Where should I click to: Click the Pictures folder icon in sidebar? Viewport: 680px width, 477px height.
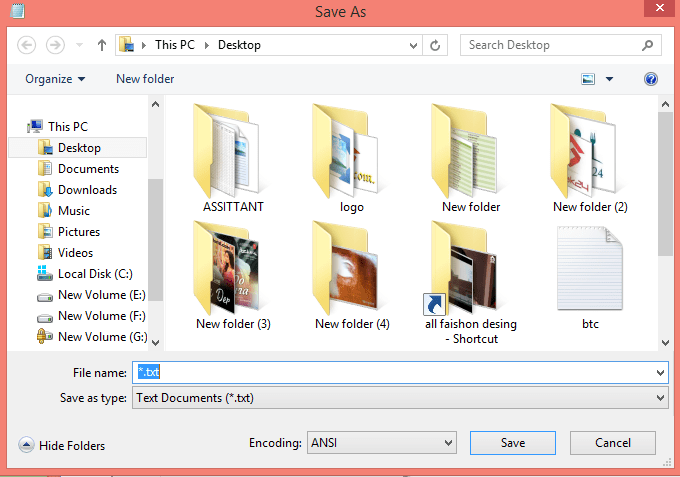[x=45, y=231]
